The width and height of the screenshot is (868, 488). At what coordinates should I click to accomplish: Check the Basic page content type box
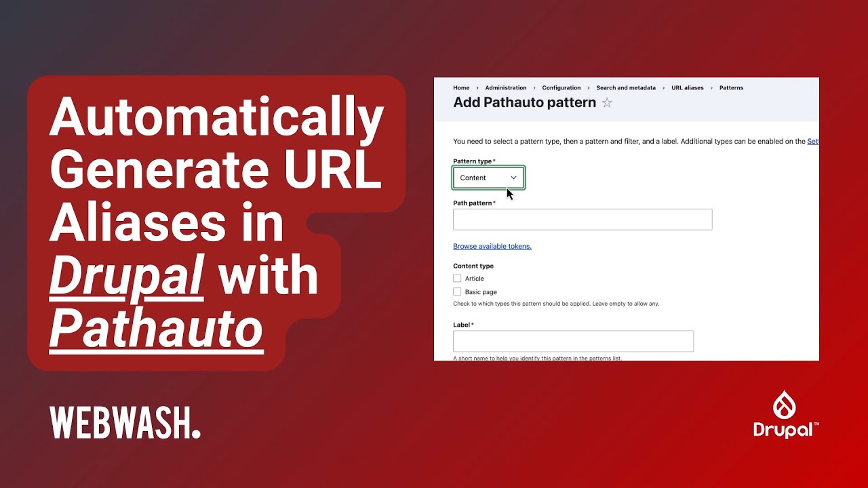pyautogui.click(x=457, y=292)
